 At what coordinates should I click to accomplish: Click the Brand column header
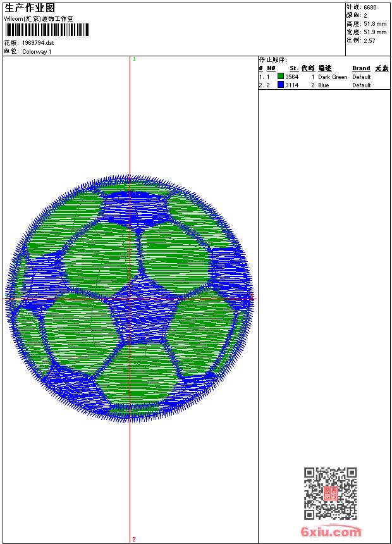click(361, 68)
